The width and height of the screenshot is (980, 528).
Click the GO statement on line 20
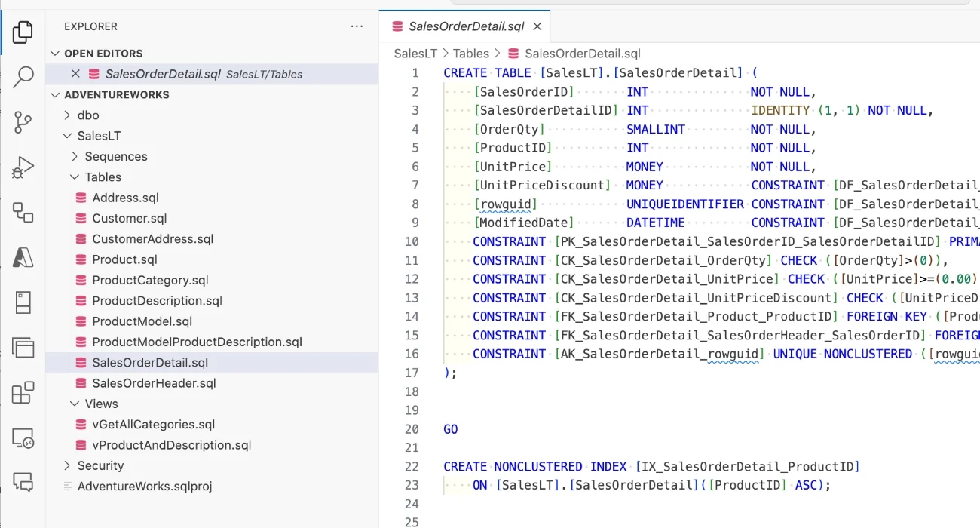[451, 429]
